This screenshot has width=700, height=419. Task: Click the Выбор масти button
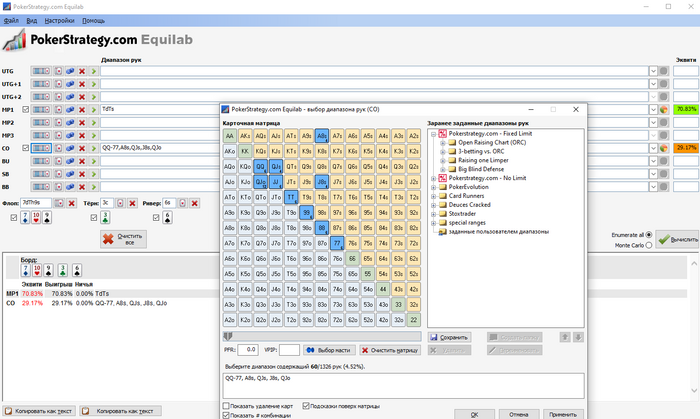(329, 350)
